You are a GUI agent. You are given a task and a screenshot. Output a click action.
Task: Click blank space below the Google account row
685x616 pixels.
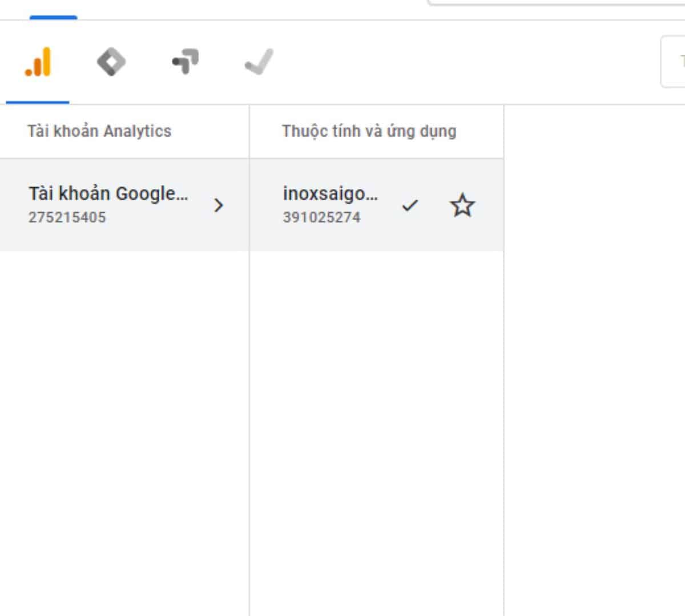pos(124,399)
